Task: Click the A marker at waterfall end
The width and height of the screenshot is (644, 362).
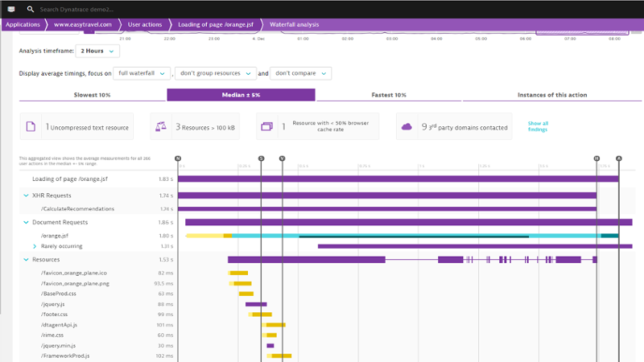Action: pyautogui.click(x=618, y=158)
